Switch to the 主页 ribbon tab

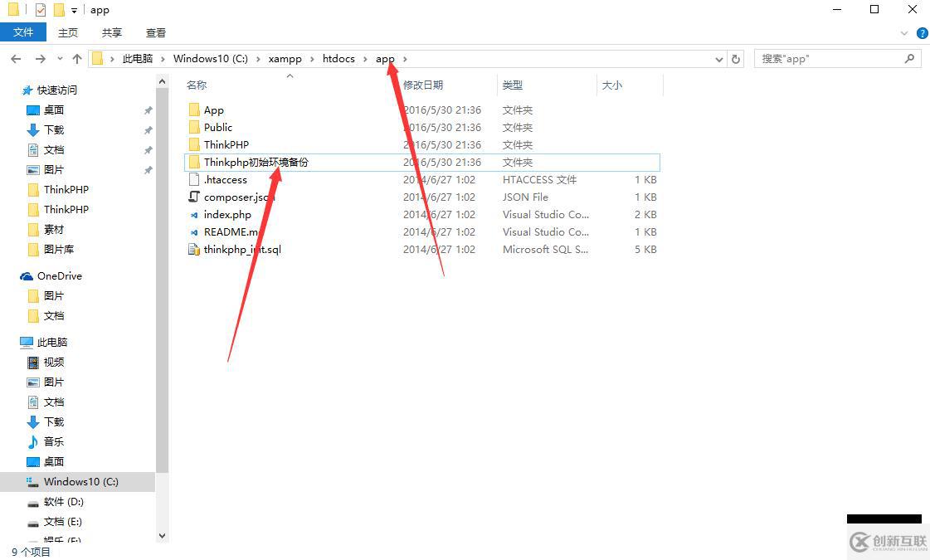tap(68, 32)
